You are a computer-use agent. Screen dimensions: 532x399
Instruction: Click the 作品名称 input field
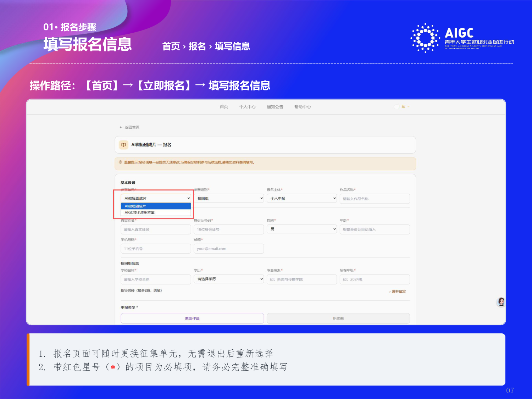375,199
